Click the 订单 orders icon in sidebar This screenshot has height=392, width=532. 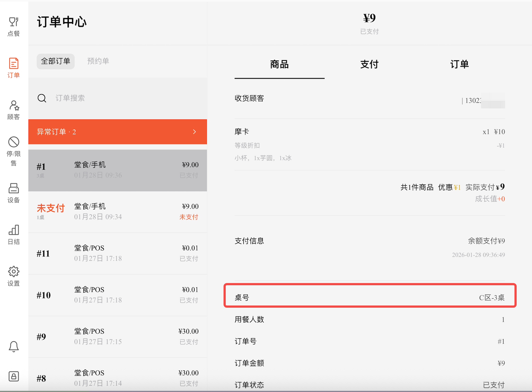tap(13, 68)
